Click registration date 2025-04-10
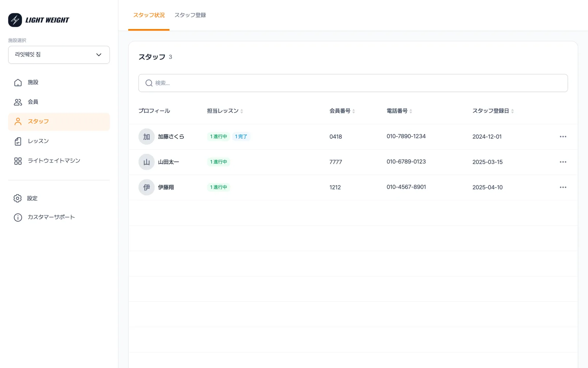The height and width of the screenshot is (368, 588). coord(487,187)
